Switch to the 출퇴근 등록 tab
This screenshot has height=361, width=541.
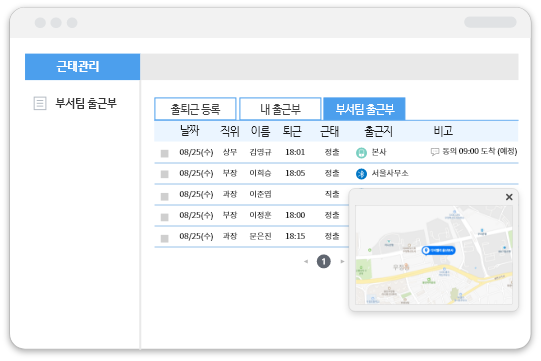pos(195,109)
